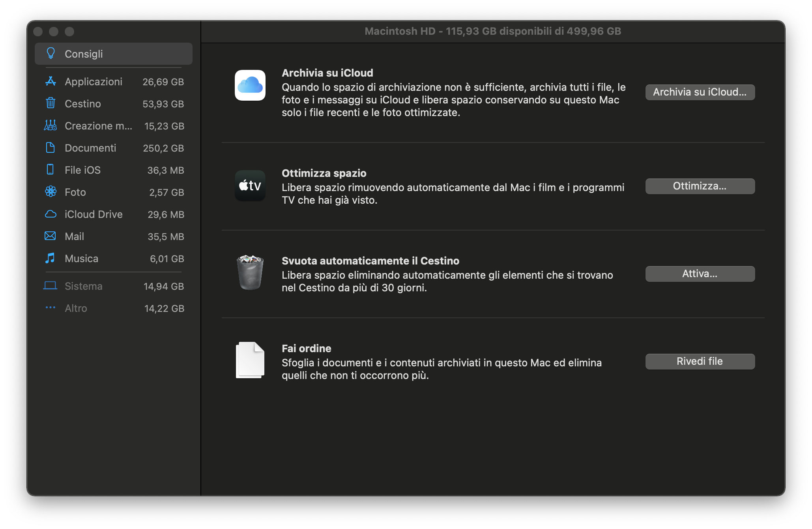Click the 36,3 MB size value
Screen dimensions: 812x529
[166, 170]
